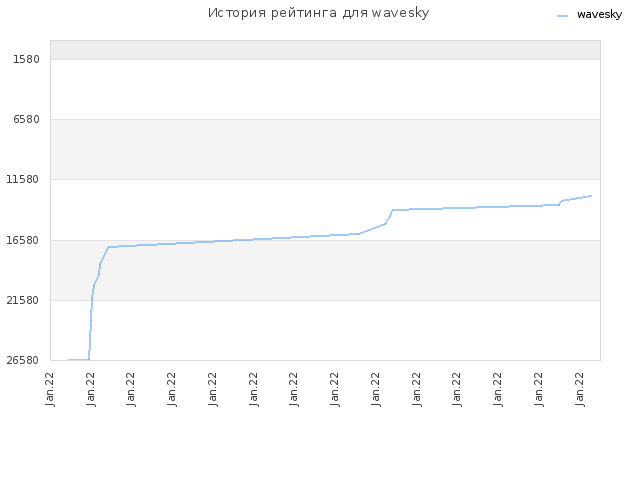Click the flat starting segment at 26580 level
The image size is (640, 480).
79,360
